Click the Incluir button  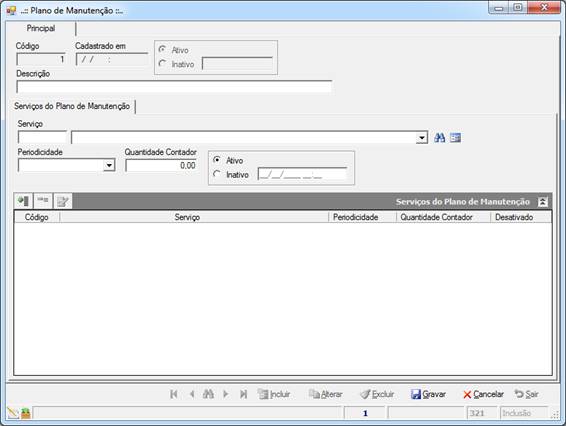[x=274, y=394]
